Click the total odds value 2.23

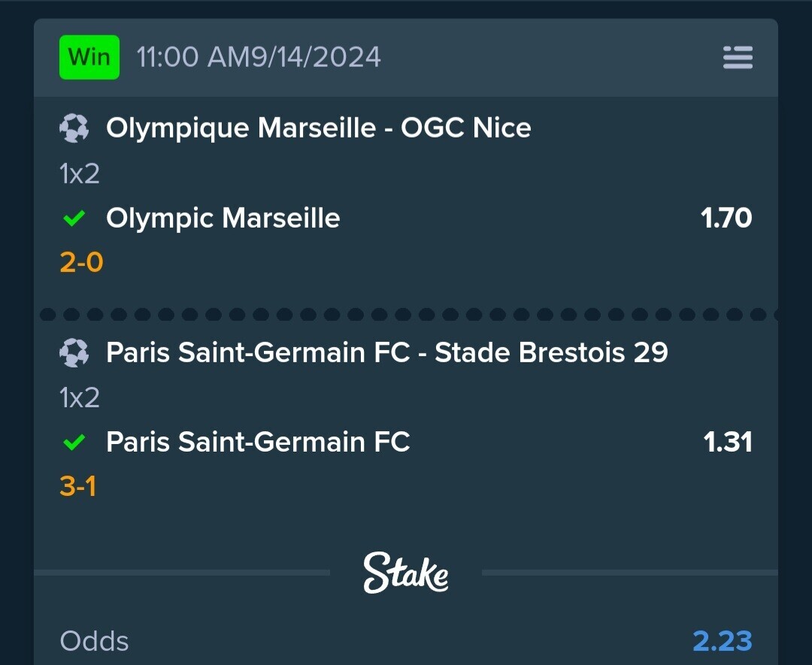coord(723,641)
